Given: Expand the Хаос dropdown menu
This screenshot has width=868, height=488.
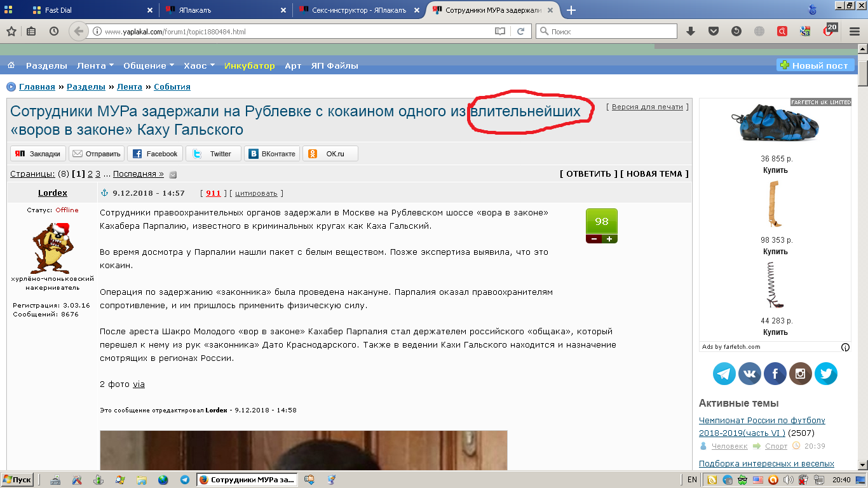Looking at the screenshot, I should (200, 65).
